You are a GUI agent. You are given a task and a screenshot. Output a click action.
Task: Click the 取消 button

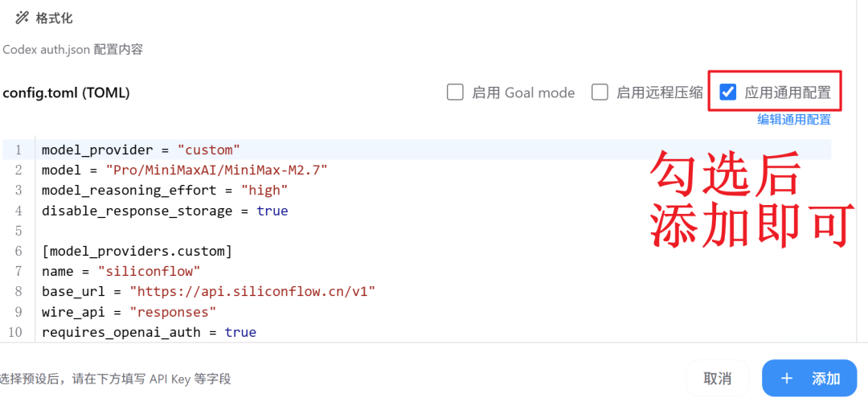pos(718,379)
